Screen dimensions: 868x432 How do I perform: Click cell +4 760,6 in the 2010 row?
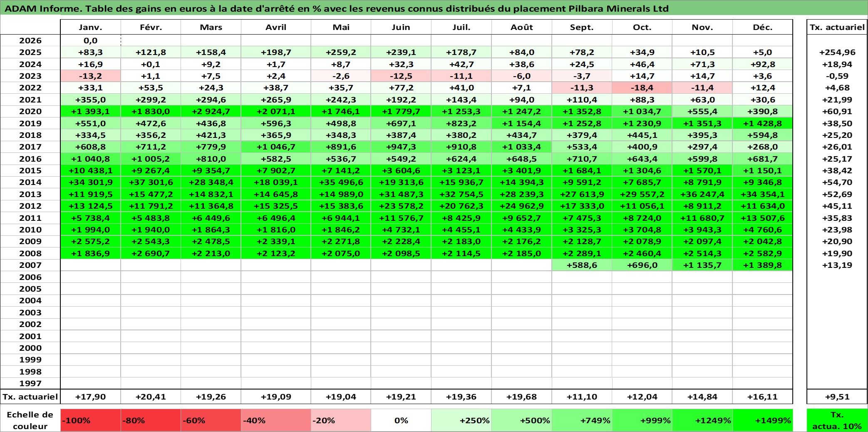click(x=763, y=230)
